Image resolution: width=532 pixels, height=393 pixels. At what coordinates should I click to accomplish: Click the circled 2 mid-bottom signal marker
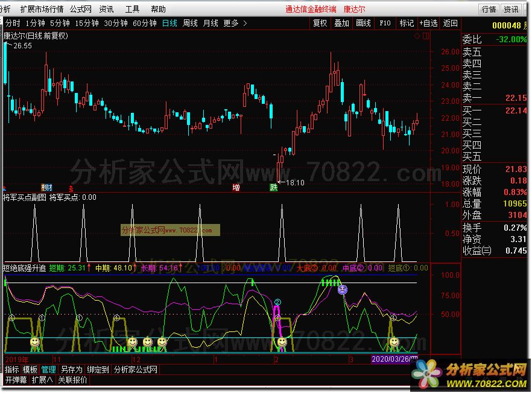coord(277,302)
